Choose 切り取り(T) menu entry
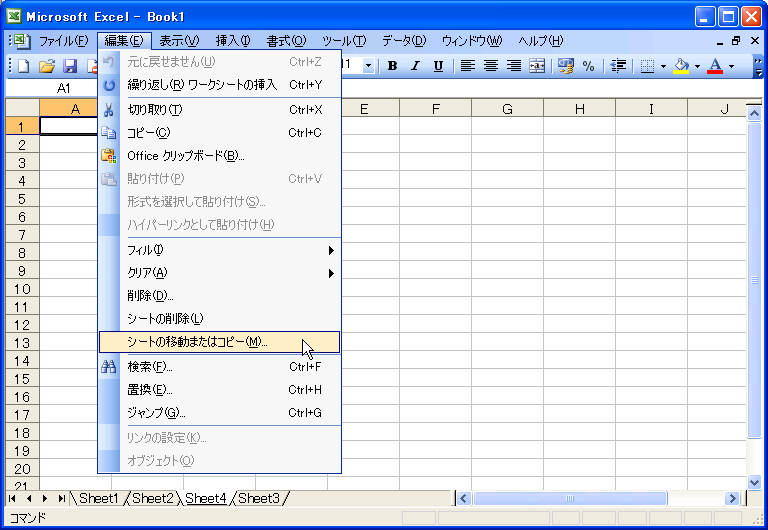The width and height of the screenshot is (768, 530). [219, 110]
